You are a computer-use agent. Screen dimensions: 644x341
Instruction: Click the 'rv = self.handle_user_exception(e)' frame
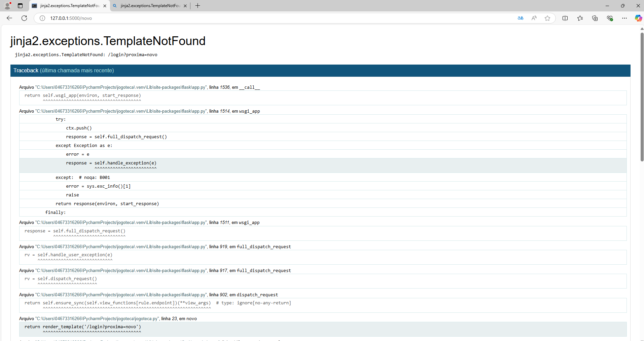click(323, 257)
